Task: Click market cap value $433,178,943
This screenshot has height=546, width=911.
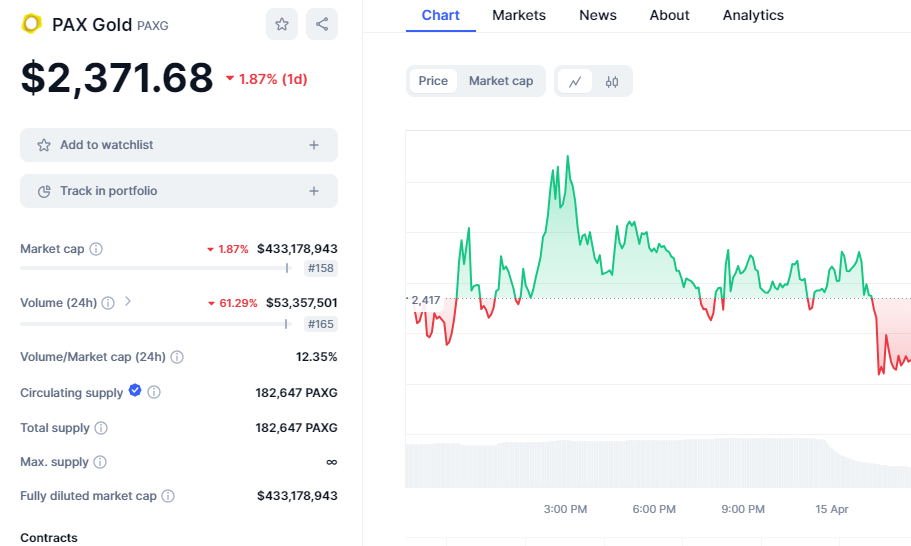Action: (297, 249)
